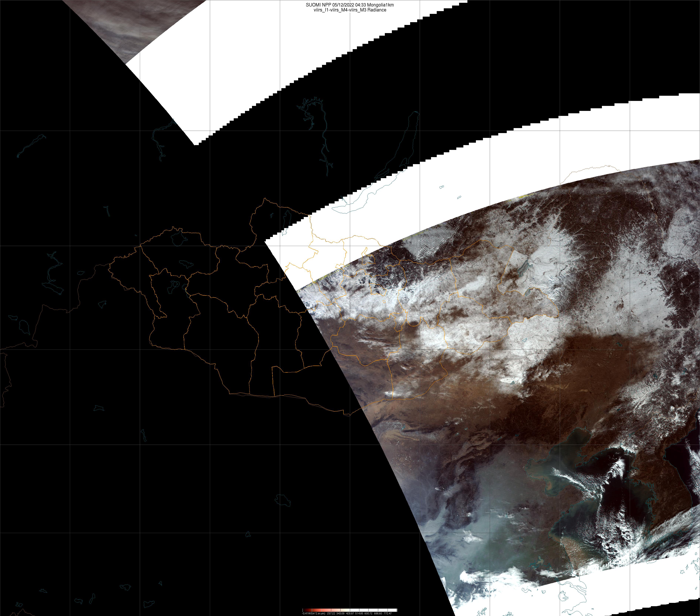This screenshot has height=616, width=700.
Task: Click the -0.41W/(m^2.sr.um) units label
Action: tap(314, 613)
